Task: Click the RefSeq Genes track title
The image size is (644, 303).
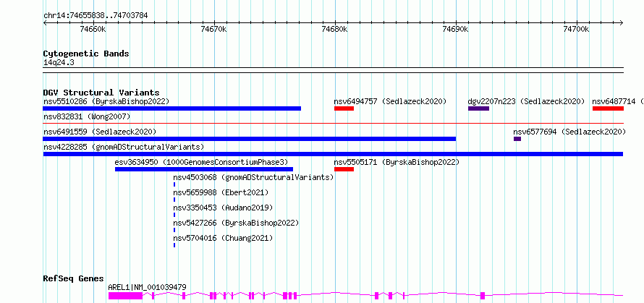Action: point(74,279)
